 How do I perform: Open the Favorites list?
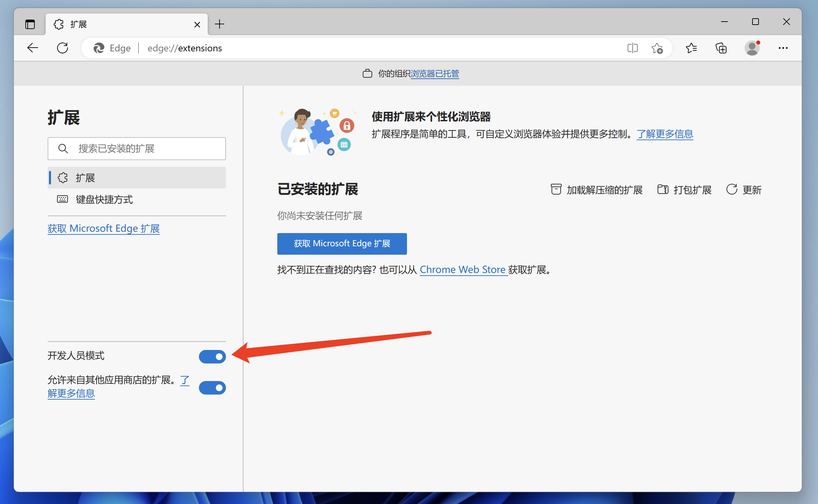pyautogui.click(x=691, y=48)
